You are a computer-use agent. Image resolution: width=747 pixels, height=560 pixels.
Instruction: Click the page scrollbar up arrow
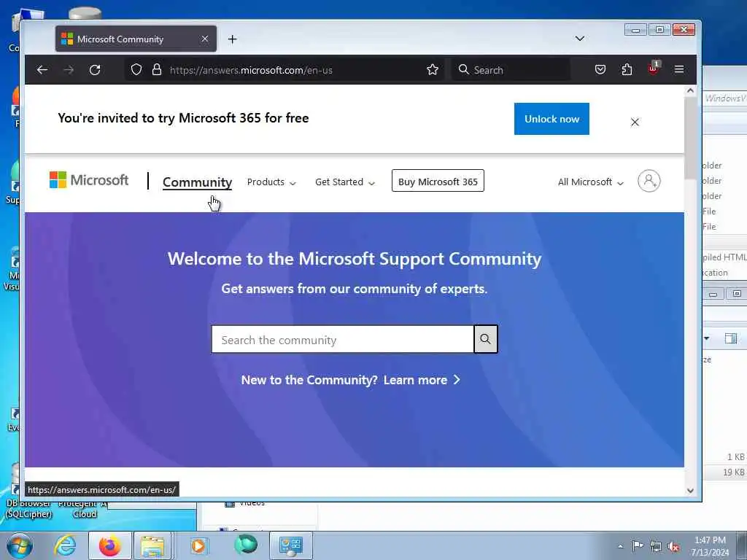coord(690,90)
